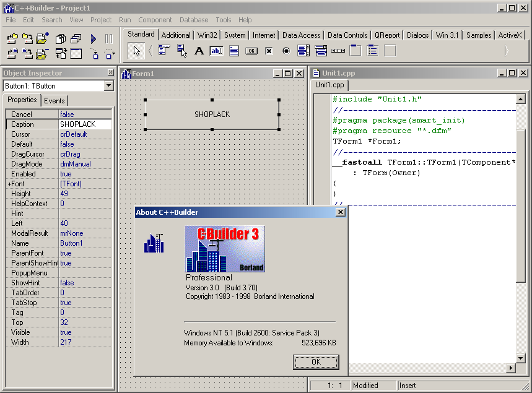Image resolution: width=532 pixels, height=393 pixels.
Task: Open the Database menu
Action: point(194,20)
